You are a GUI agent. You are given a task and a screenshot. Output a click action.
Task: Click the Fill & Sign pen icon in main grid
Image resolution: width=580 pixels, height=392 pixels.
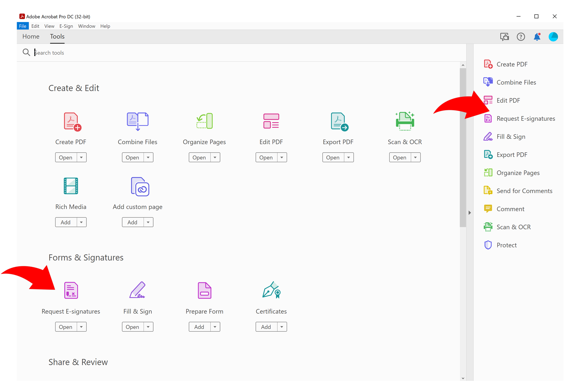pyautogui.click(x=137, y=290)
